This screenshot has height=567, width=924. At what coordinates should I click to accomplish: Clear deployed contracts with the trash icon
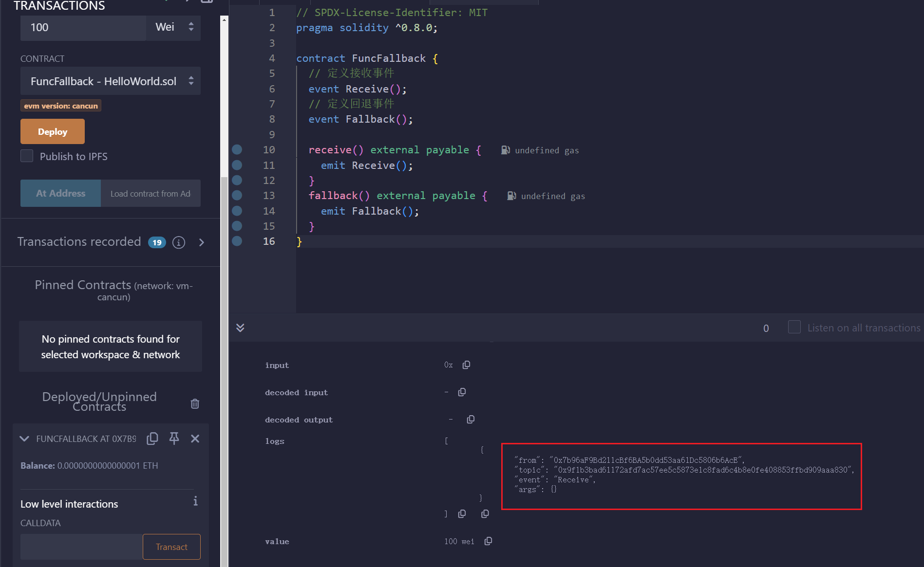pos(195,403)
